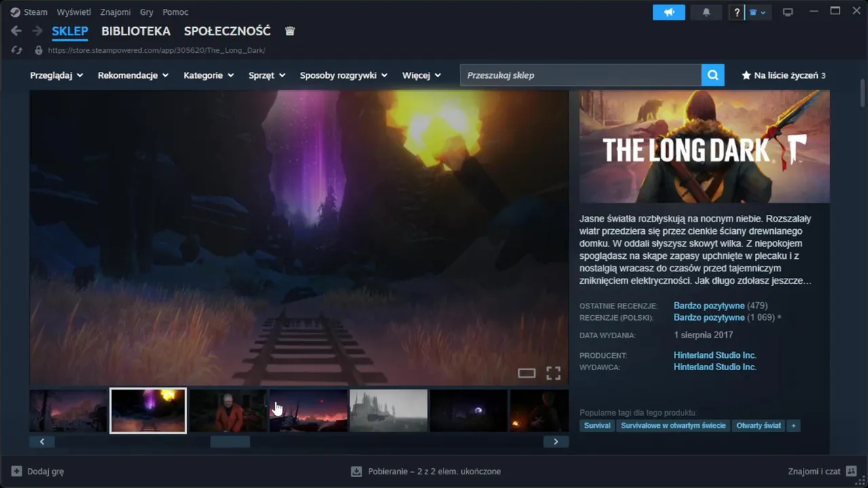Open the Znajomi menu
The image size is (868, 488).
pos(115,12)
